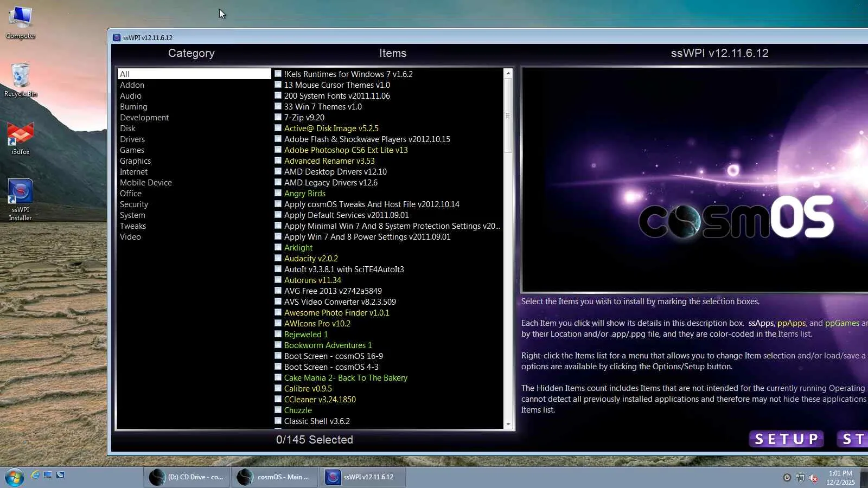Select the Autoruns v11.34 entry
This screenshot has height=488, width=868.
tap(312, 280)
